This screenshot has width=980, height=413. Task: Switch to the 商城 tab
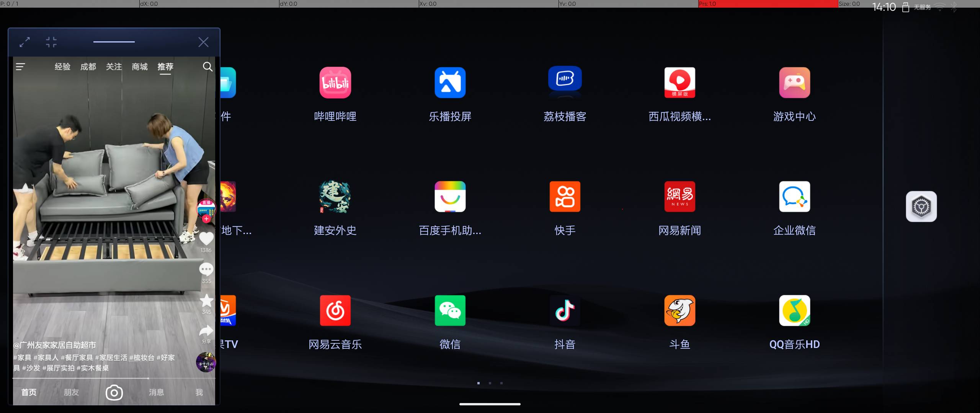click(x=139, y=67)
